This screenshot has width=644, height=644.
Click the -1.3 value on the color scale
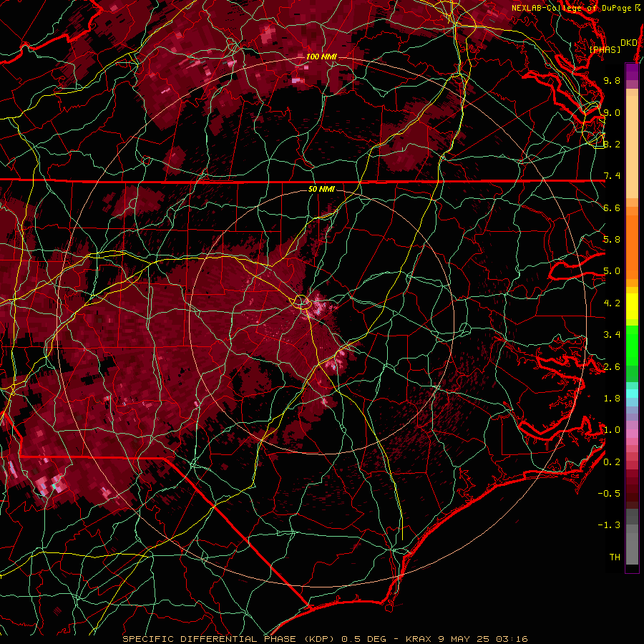[609, 525]
